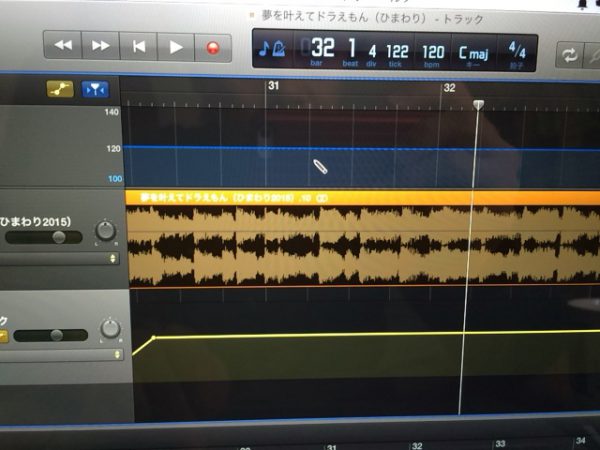Click the Rewind transport button
This screenshot has width=600, height=450.
point(62,46)
